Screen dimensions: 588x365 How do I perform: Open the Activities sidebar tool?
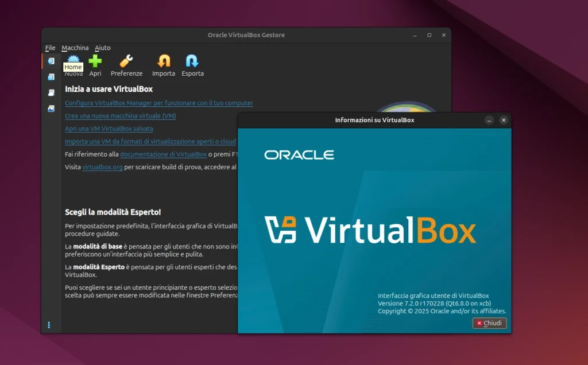[51, 108]
